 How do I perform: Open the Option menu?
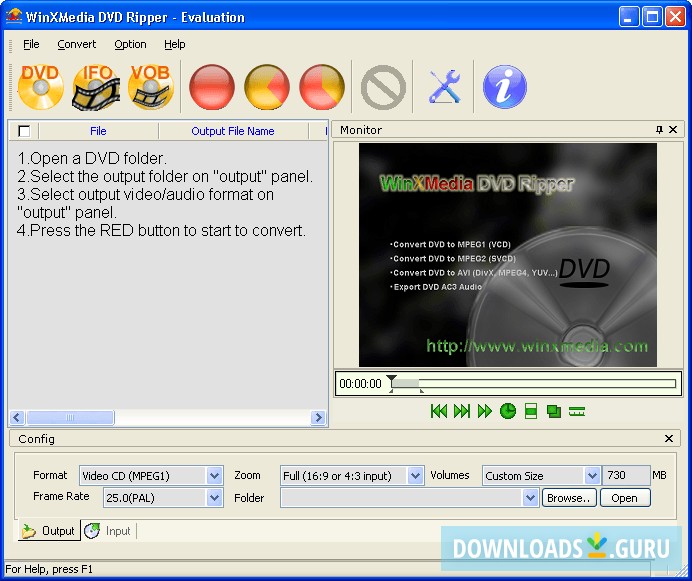click(130, 44)
